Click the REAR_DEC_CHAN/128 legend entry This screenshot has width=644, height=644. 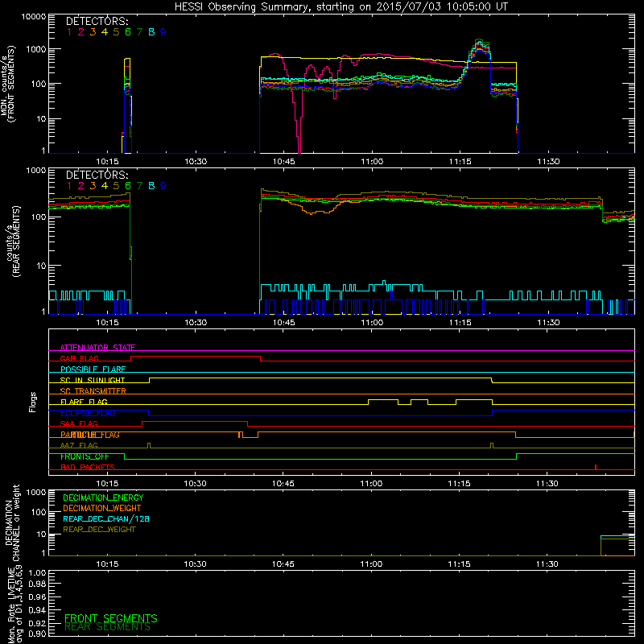106,519
